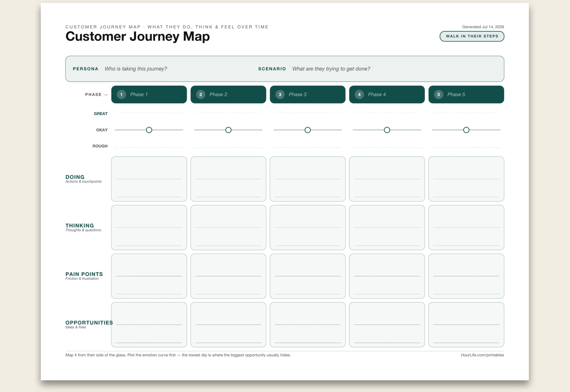Click the Thinking box under Phase 5
The width and height of the screenshot is (570, 392).
[466, 227]
